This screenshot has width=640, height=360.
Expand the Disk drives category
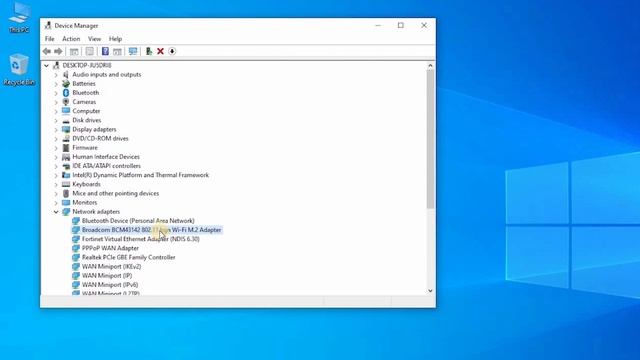(56, 120)
